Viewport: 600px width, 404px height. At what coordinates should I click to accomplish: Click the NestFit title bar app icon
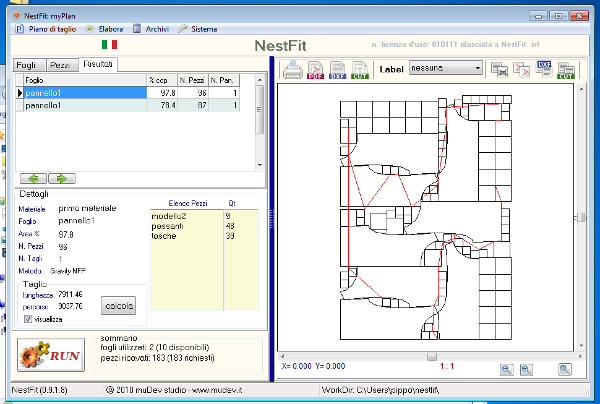point(16,16)
